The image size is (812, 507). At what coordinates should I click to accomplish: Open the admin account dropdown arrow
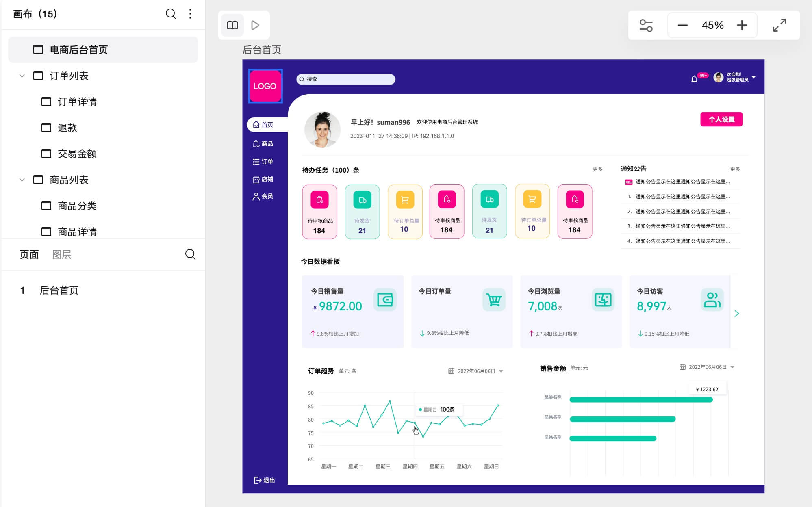pyautogui.click(x=754, y=77)
